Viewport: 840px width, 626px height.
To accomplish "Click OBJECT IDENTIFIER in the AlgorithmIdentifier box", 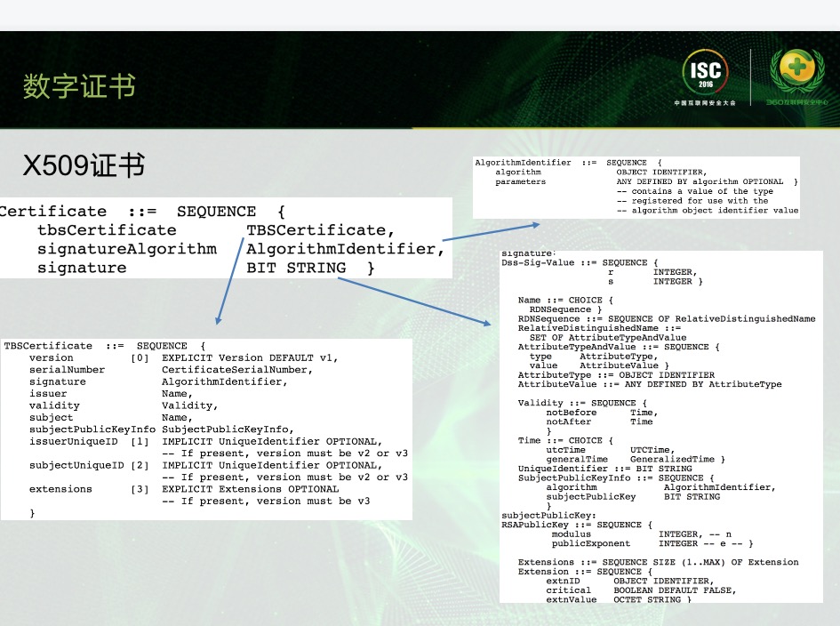I will click(x=661, y=173).
